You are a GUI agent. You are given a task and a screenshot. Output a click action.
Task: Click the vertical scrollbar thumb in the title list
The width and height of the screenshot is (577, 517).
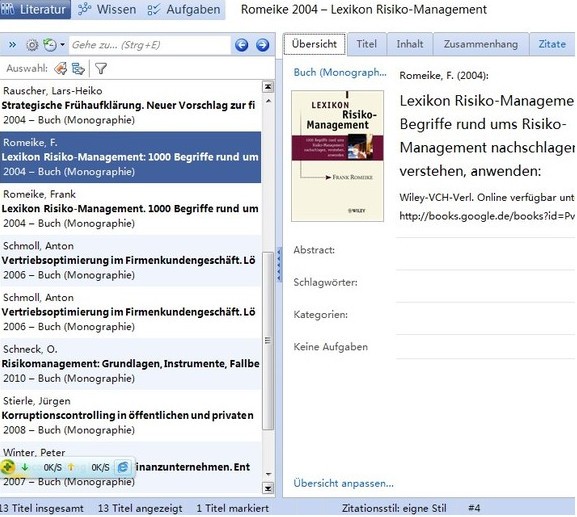pos(268,341)
